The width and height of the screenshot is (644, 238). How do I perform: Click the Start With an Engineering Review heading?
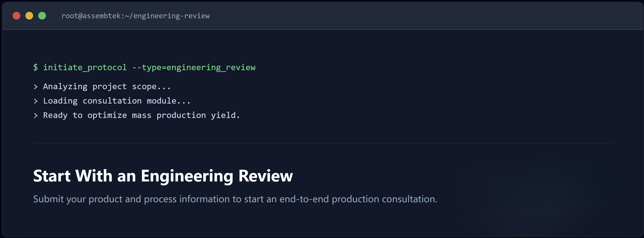click(x=163, y=176)
